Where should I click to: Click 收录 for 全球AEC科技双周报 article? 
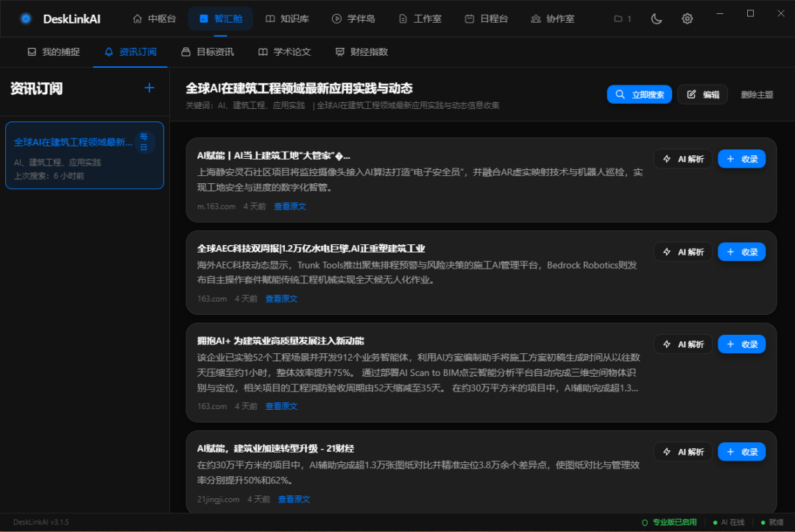click(742, 252)
